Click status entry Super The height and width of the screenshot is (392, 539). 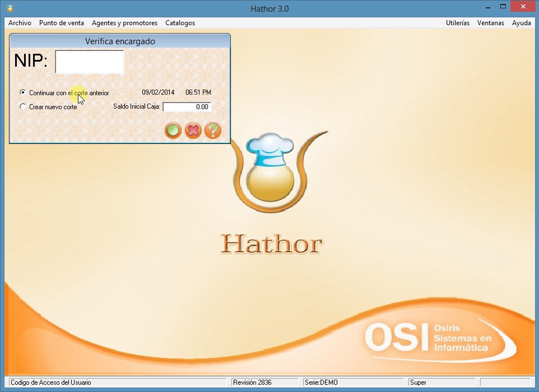418,382
